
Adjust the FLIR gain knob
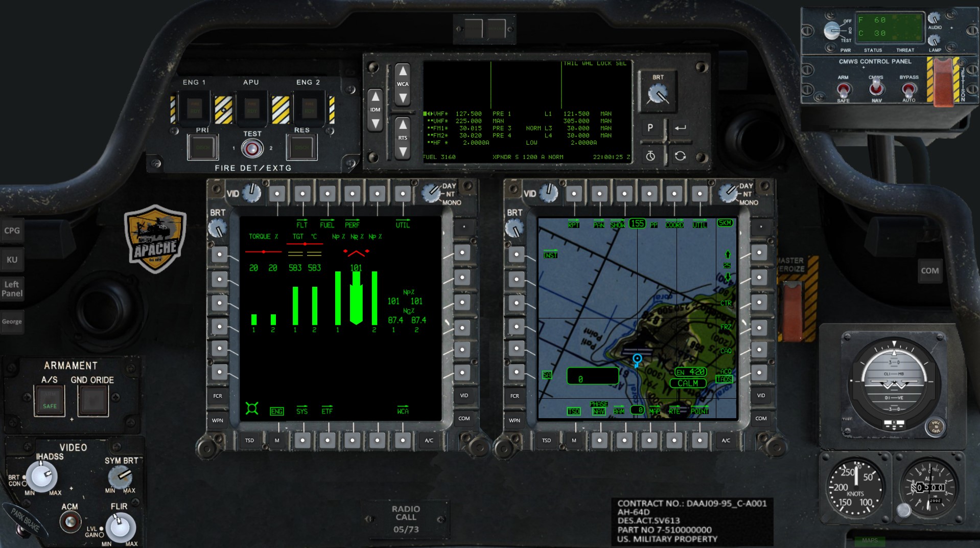tap(121, 527)
